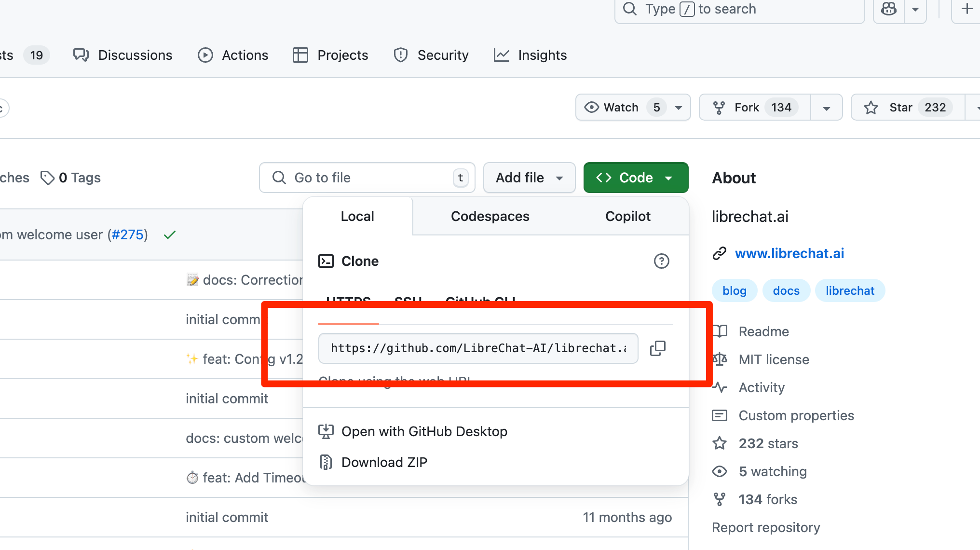Toggle the green Code dropdown button
980x550 pixels.
coord(636,178)
